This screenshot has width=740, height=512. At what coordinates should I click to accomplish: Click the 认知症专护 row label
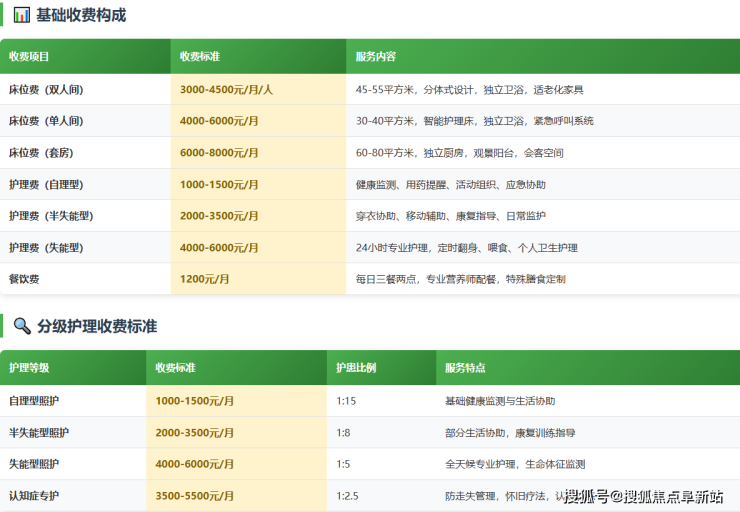pyautogui.click(x=34, y=495)
